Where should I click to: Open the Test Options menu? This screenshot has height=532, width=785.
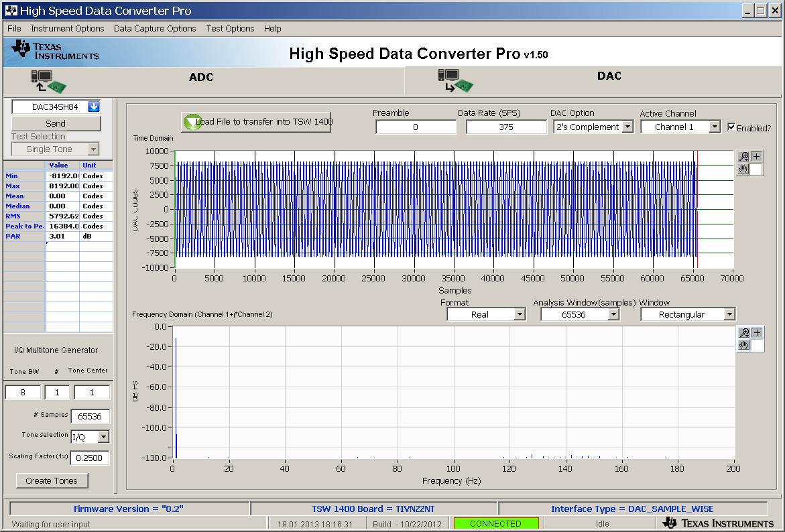click(x=231, y=29)
